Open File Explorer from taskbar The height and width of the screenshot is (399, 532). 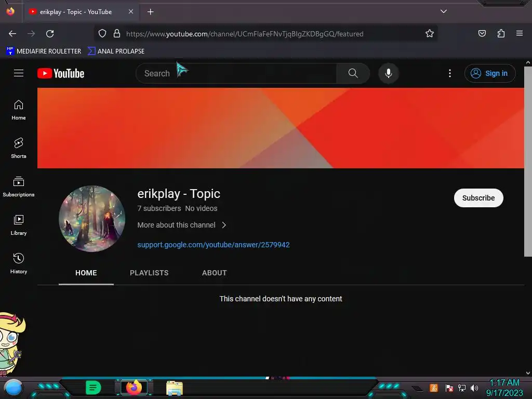coord(175,388)
